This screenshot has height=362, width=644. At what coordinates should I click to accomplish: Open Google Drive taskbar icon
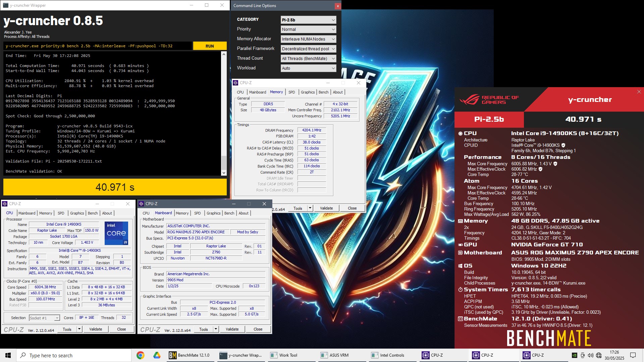(x=157, y=355)
